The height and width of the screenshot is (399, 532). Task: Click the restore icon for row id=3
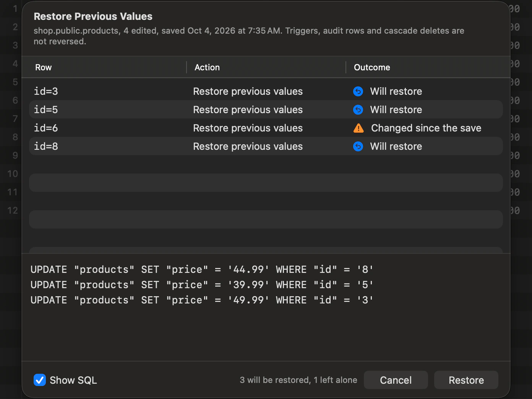point(358,91)
